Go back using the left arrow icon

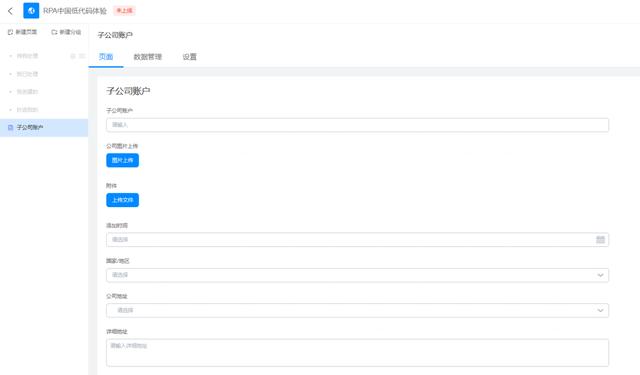click(11, 11)
